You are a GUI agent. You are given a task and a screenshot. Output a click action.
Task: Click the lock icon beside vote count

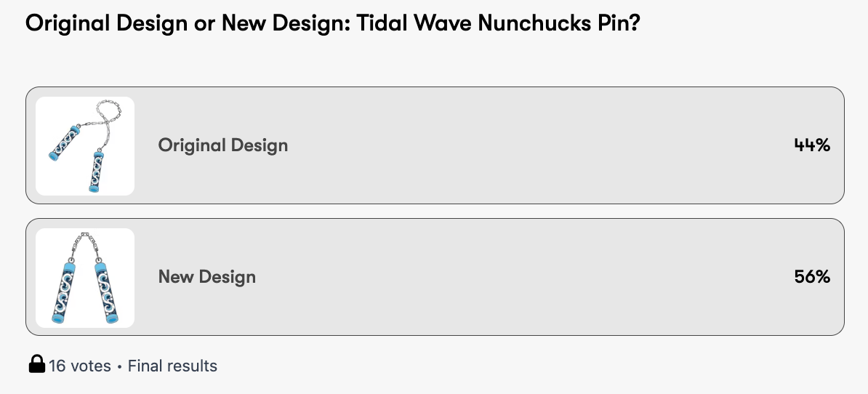coord(36,365)
